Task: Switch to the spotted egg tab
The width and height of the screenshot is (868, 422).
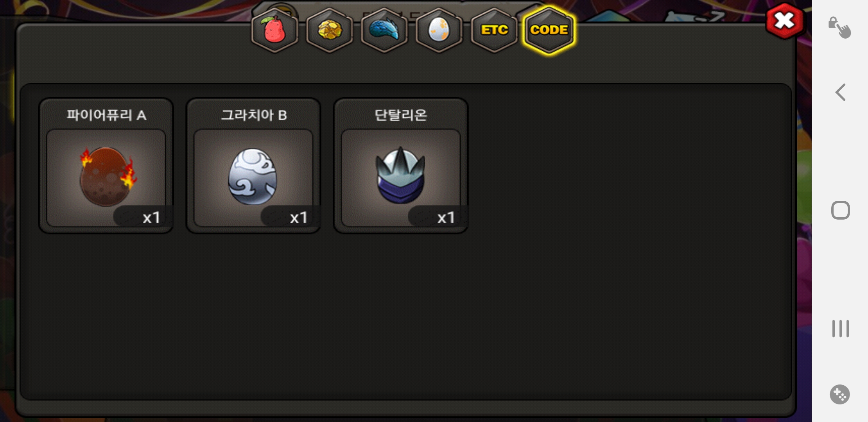Action: click(439, 30)
